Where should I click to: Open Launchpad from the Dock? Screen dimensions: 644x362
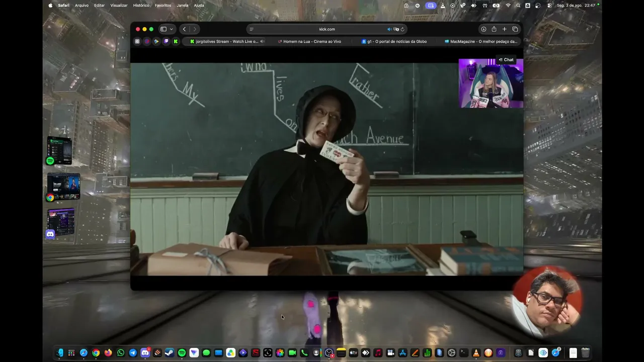(x=71, y=353)
